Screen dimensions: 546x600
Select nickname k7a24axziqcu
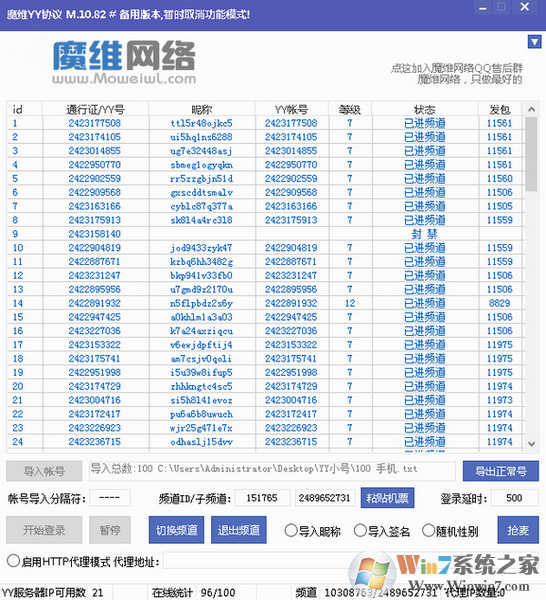tap(202, 331)
